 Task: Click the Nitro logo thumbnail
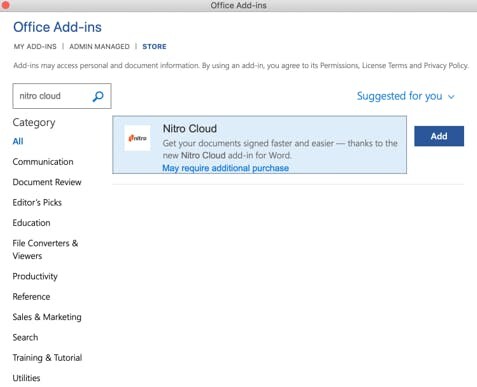pos(137,138)
